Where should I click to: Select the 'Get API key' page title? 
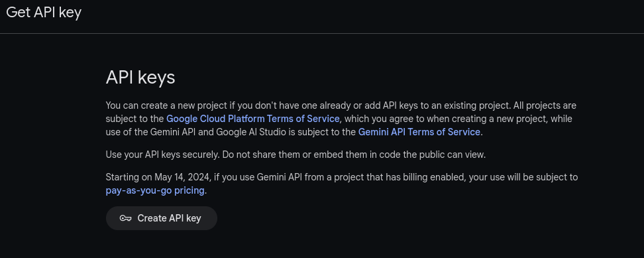pyautogui.click(x=44, y=13)
